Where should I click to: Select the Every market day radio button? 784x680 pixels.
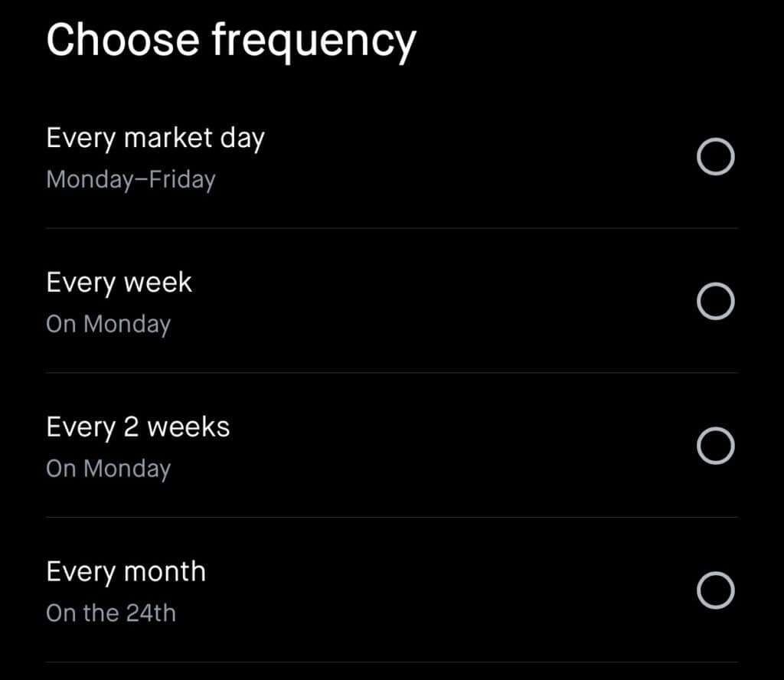coord(716,156)
